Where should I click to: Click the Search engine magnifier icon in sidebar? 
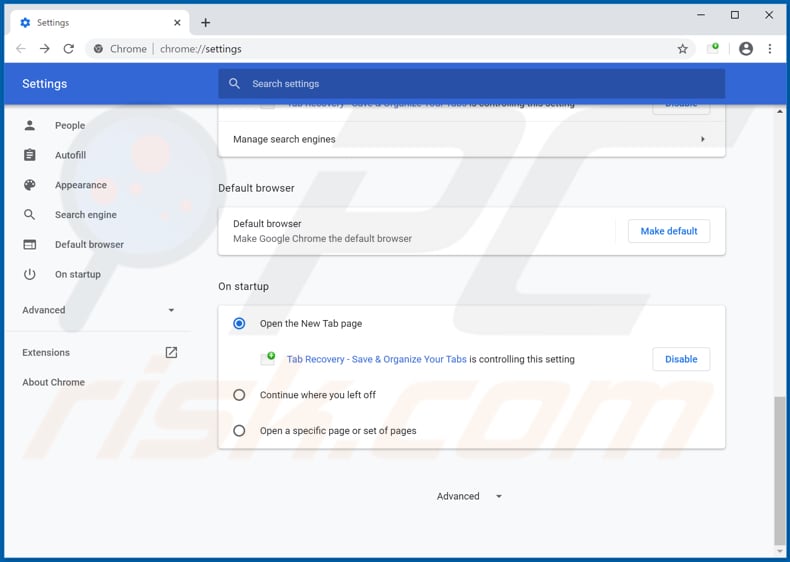[30, 215]
